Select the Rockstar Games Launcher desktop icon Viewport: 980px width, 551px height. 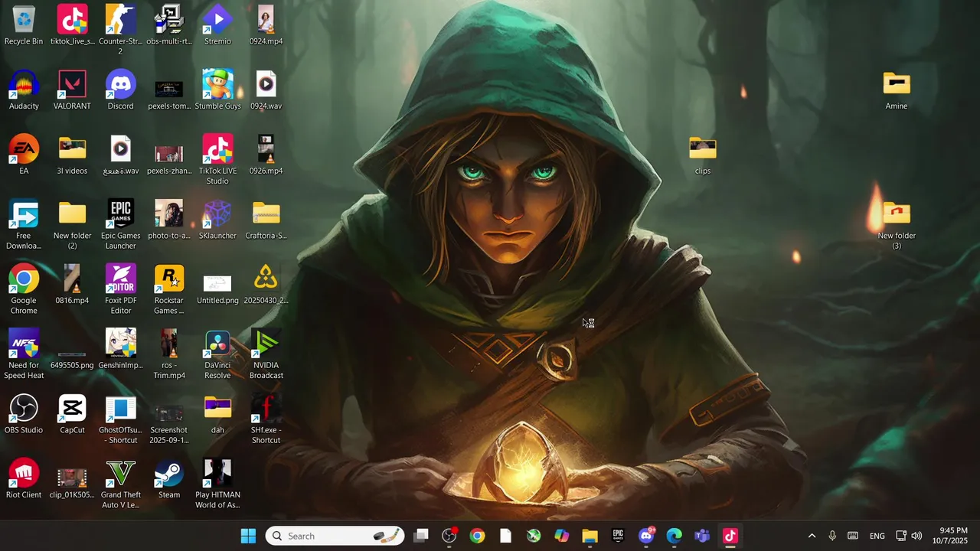(x=169, y=289)
